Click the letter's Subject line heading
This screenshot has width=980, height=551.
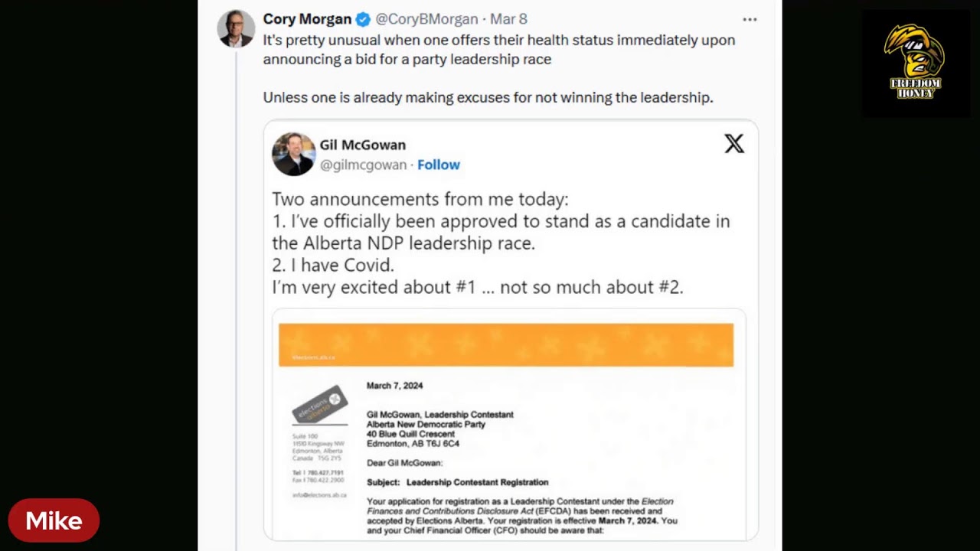pos(457,482)
